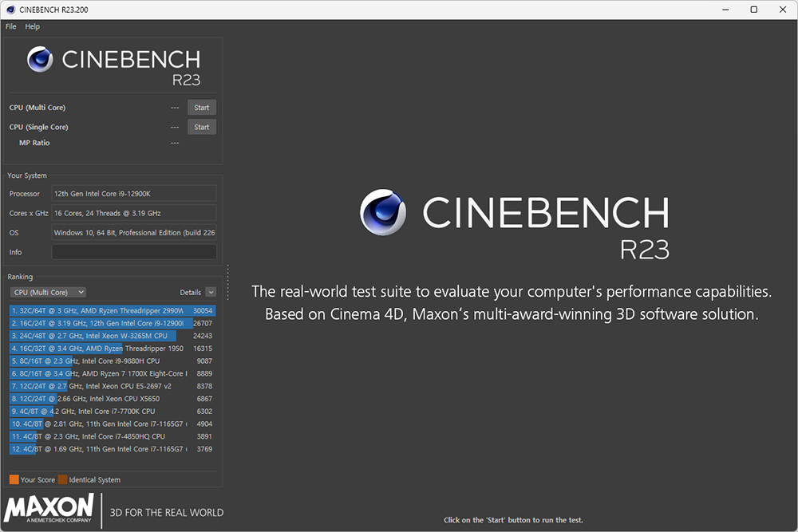This screenshot has width=798, height=532.
Task: Click the status text about Start button
Action: pyautogui.click(x=513, y=520)
